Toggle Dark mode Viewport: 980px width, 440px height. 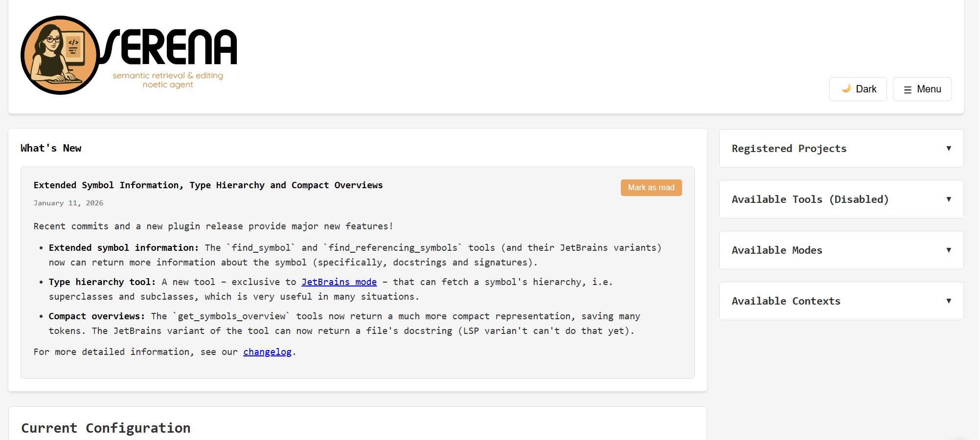pos(858,89)
